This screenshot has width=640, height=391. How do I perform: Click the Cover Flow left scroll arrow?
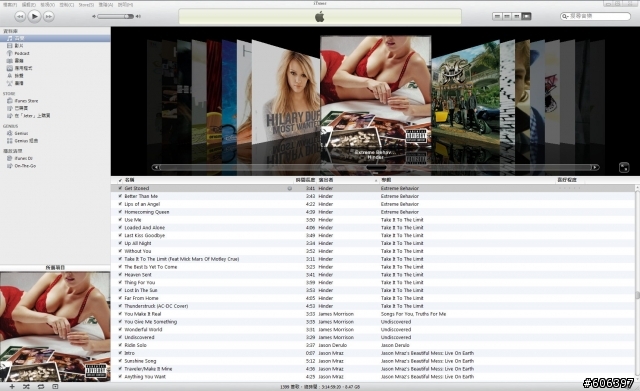156,167
